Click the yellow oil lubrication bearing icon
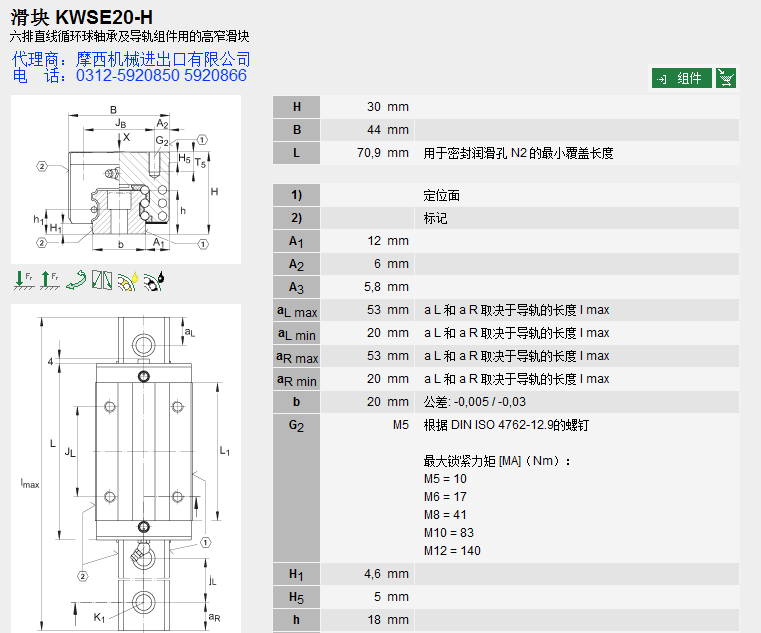The image size is (761, 633). (127, 281)
